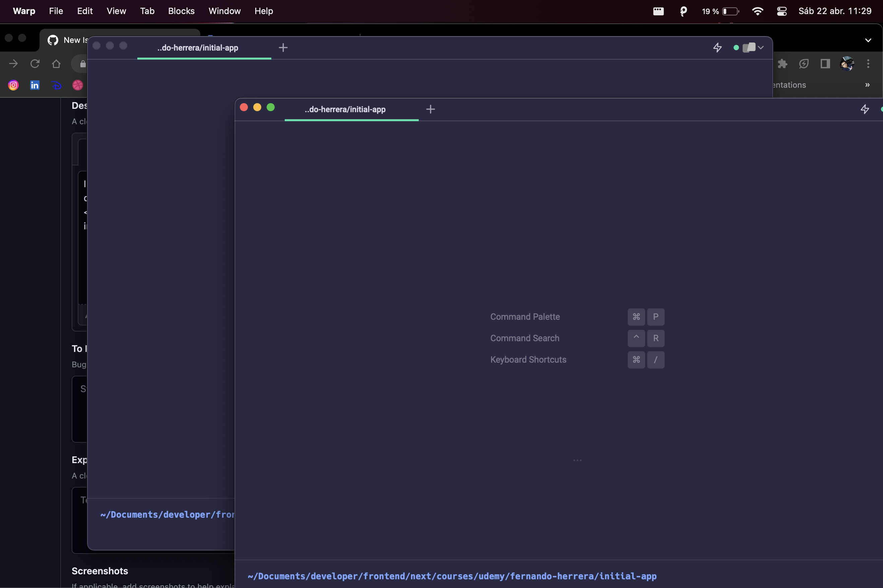This screenshot has height=588, width=883.
Task: Click the Keyboard Shortcuts entry
Action: (x=528, y=359)
